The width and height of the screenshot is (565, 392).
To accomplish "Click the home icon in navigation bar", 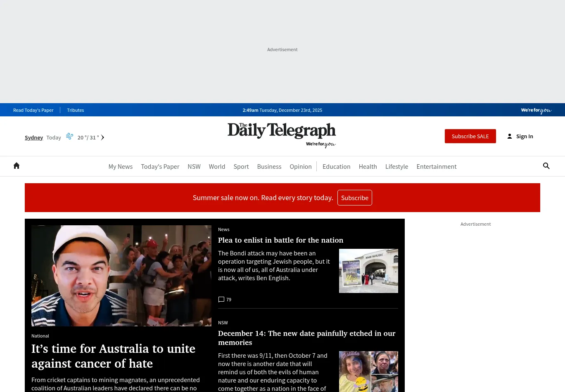I will 17,166.
